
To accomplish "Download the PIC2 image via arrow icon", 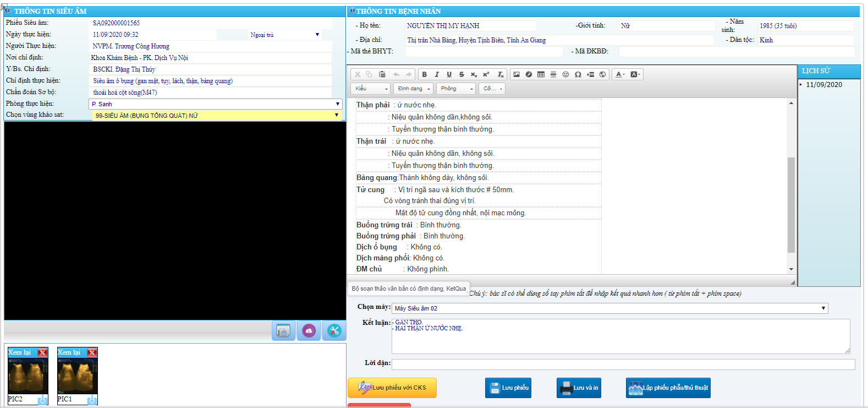I will [x=42, y=400].
